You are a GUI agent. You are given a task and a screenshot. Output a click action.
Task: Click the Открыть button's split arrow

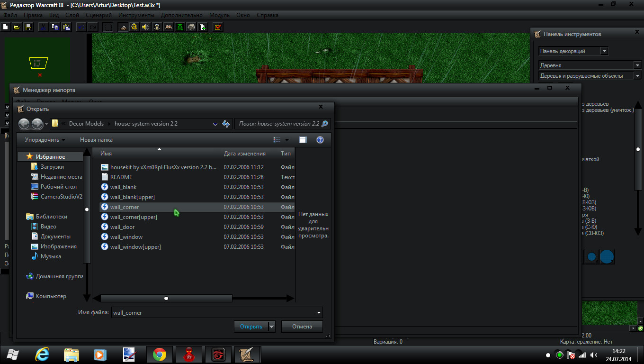click(271, 327)
